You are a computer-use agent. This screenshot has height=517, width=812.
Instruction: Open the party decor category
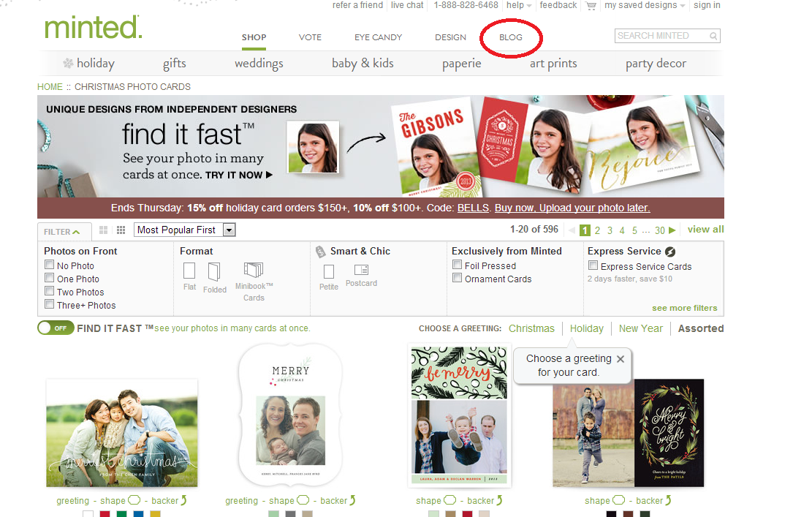click(x=656, y=64)
